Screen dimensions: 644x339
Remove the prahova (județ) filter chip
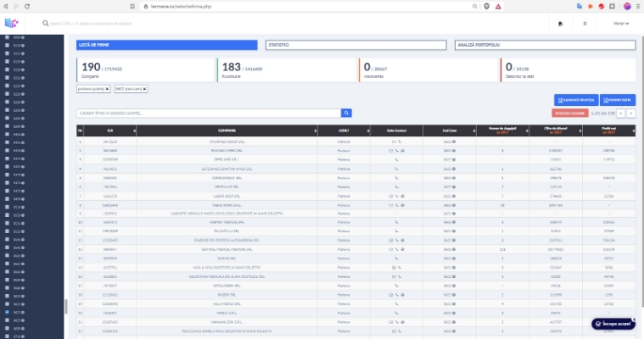coord(107,89)
